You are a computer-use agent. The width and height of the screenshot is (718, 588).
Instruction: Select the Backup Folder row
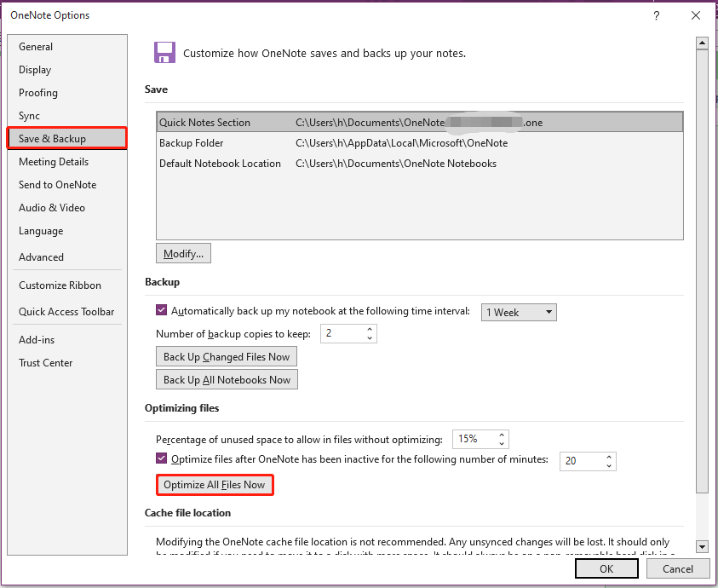tap(419, 143)
